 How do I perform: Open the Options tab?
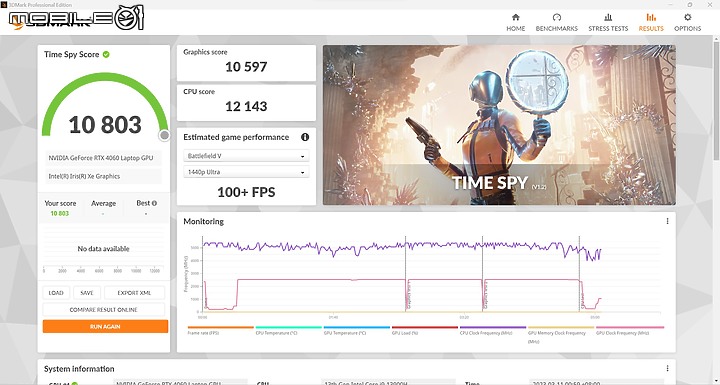click(x=687, y=23)
